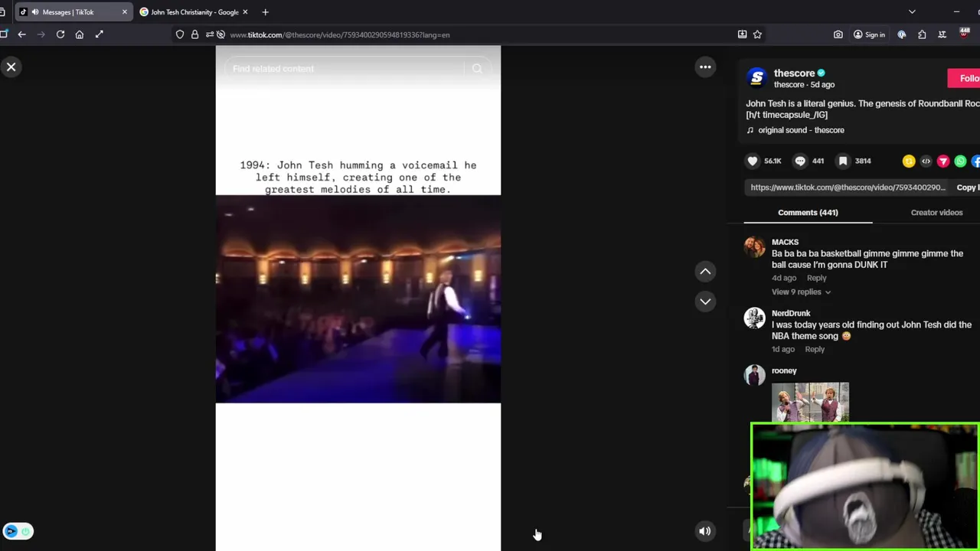
Task: Pause the John Tesh video by clicking it
Action: pos(358,298)
